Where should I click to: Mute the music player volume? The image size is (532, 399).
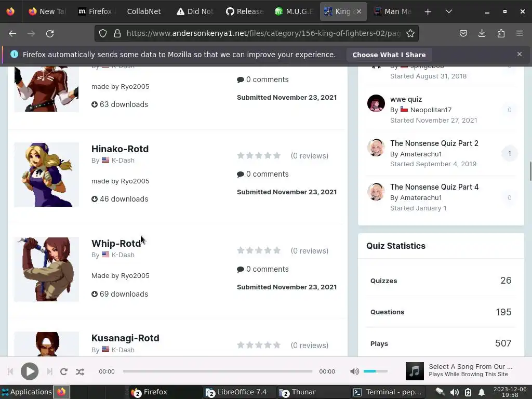tap(354, 371)
